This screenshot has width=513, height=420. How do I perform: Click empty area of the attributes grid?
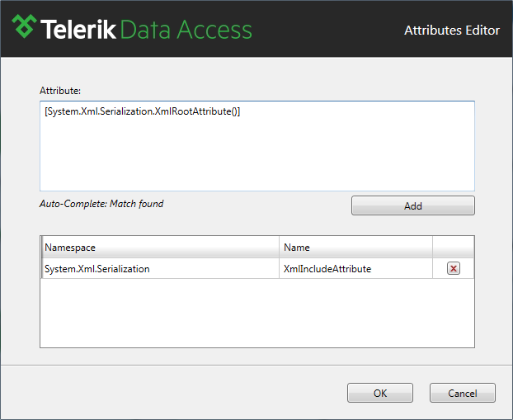click(257, 313)
